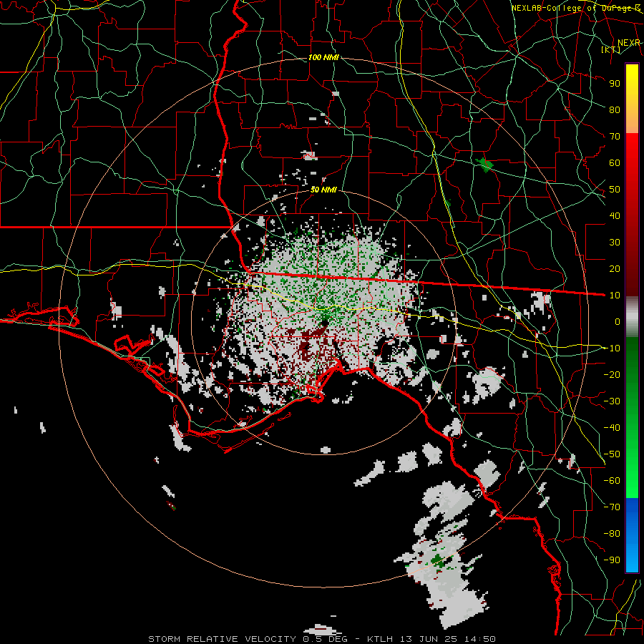This screenshot has height=644, width=644.
Task: Click the "KTLH" station ID in caption
Action: 381,639
